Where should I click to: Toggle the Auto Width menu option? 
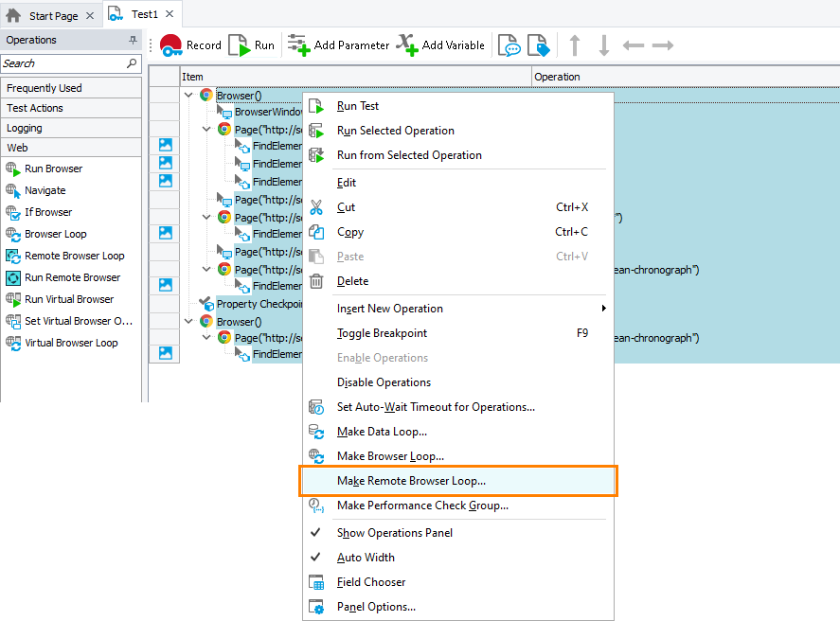pyautogui.click(x=366, y=558)
